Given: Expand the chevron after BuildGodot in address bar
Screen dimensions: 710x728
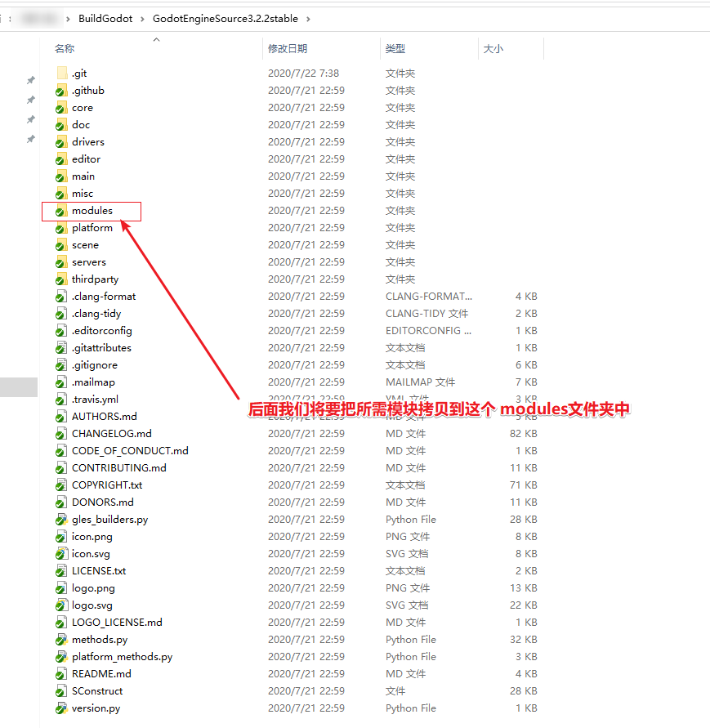Looking at the screenshot, I should [142, 19].
